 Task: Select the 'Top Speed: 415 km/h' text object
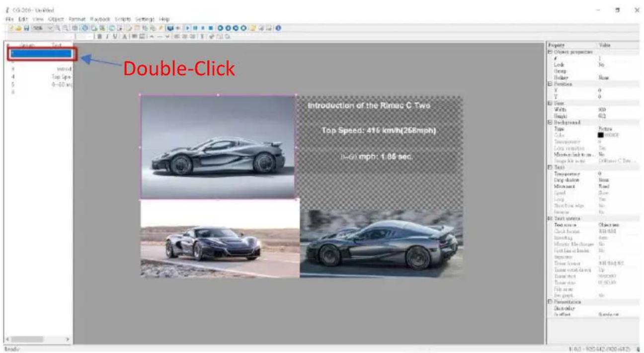tap(379, 131)
